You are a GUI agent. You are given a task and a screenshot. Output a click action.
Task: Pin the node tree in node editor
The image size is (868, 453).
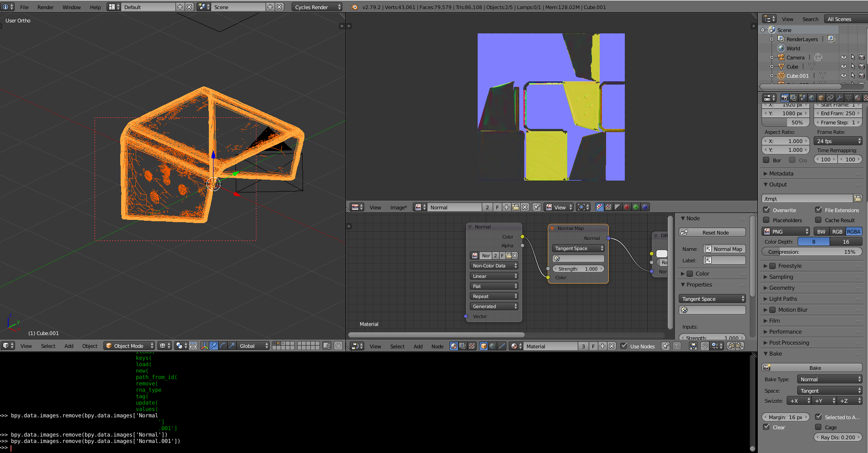click(x=666, y=346)
